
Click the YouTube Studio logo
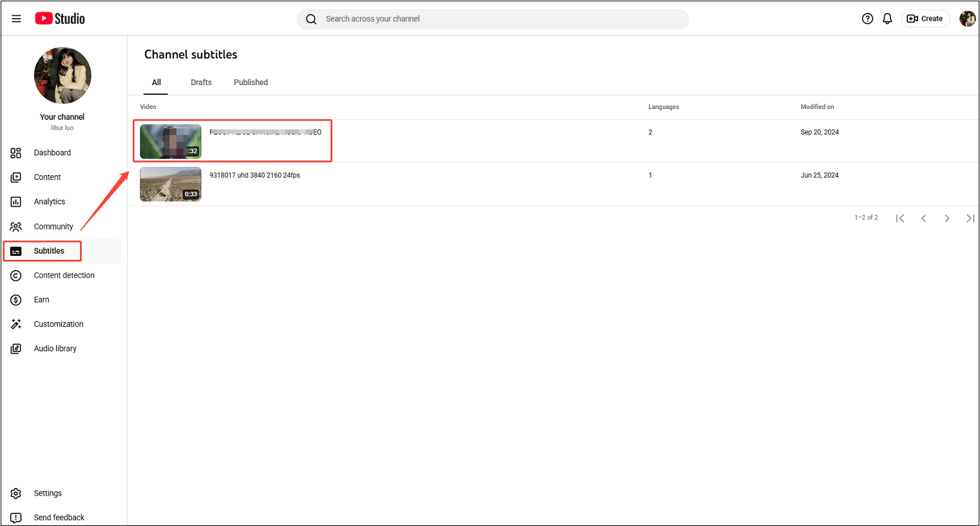(x=59, y=18)
